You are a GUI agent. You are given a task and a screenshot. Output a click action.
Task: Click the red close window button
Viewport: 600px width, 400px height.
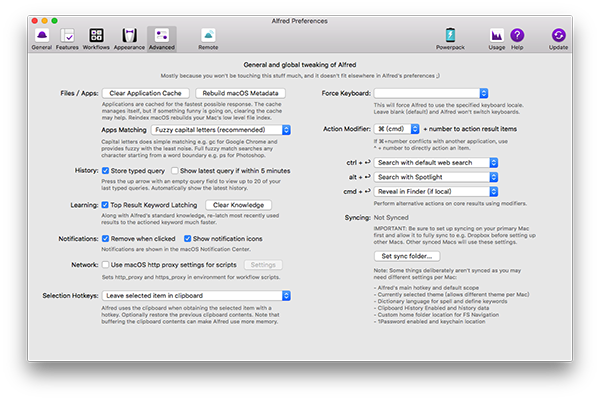[35, 21]
